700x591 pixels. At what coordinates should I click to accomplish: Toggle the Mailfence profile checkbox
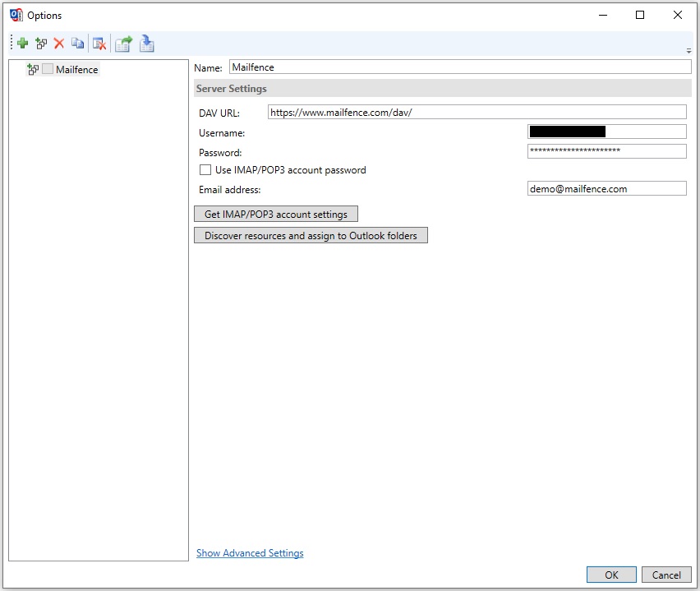pos(48,69)
